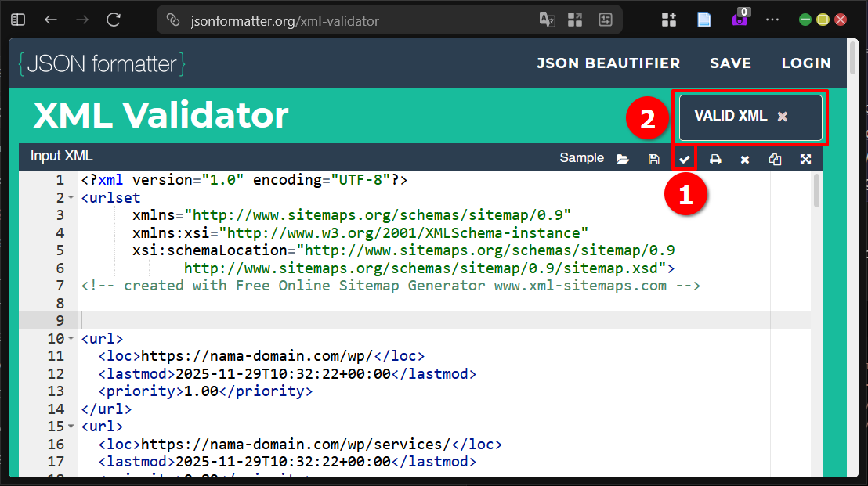Open JSON BEAUTIFIER from the navigation
This screenshot has height=486, width=868.
[609, 63]
